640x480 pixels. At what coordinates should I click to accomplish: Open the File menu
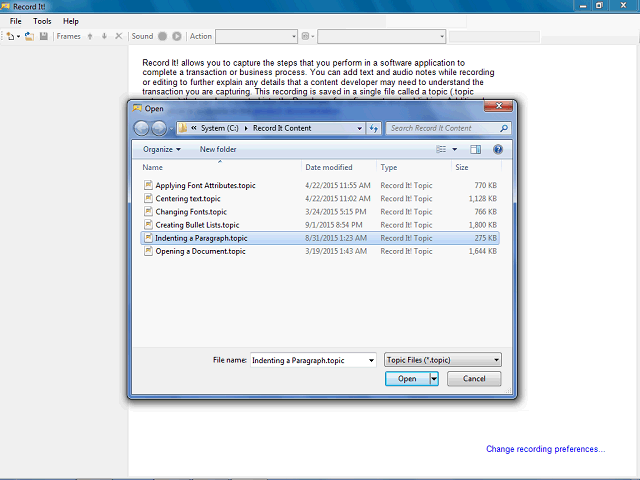16,21
